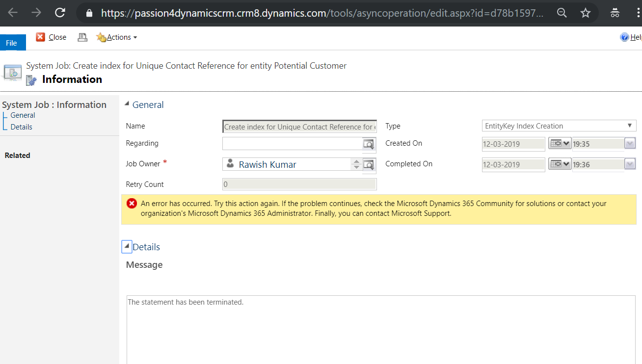Image resolution: width=642 pixels, height=364 pixels.
Task: Go to General in left navigation
Action: [x=23, y=115]
